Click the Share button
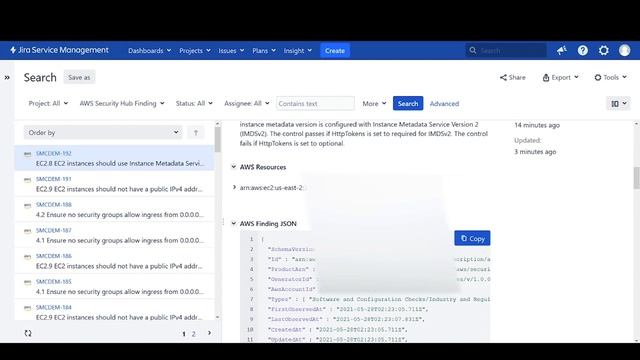Image resolution: width=640 pixels, height=360 pixels. coord(513,77)
